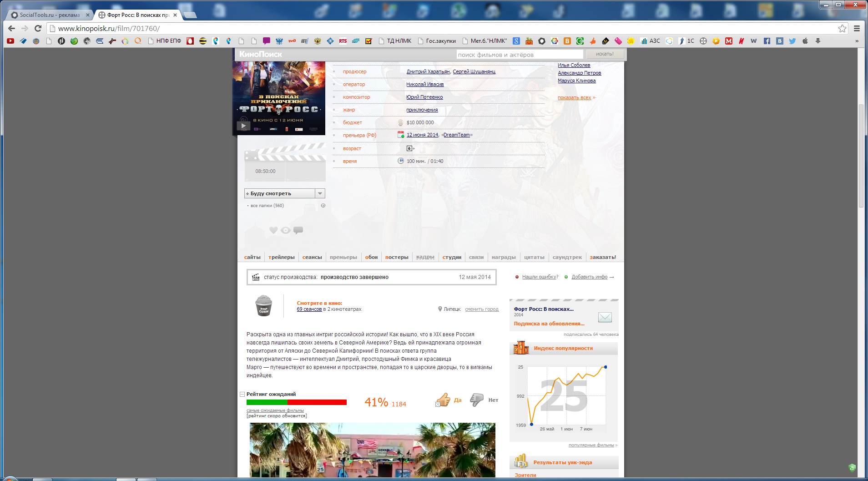The width and height of the screenshot is (868, 481).
Task: Open the orange Blogger bookmark icon
Action: tap(567, 41)
